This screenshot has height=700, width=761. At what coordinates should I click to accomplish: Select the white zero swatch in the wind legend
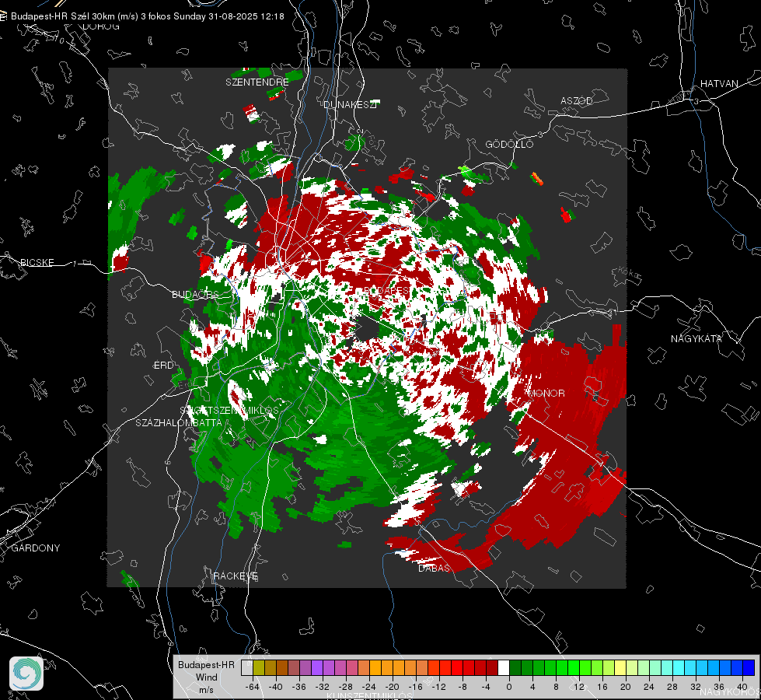coord(504,667)
